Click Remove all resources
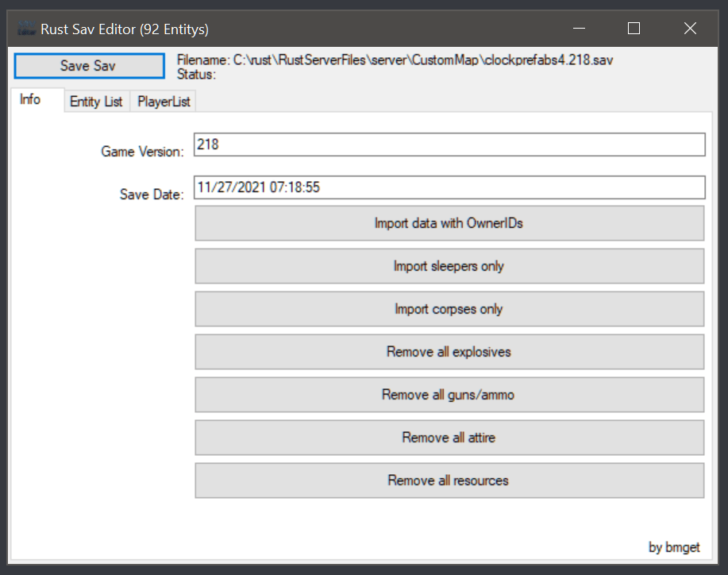728x575 pixels. [449, 480]
